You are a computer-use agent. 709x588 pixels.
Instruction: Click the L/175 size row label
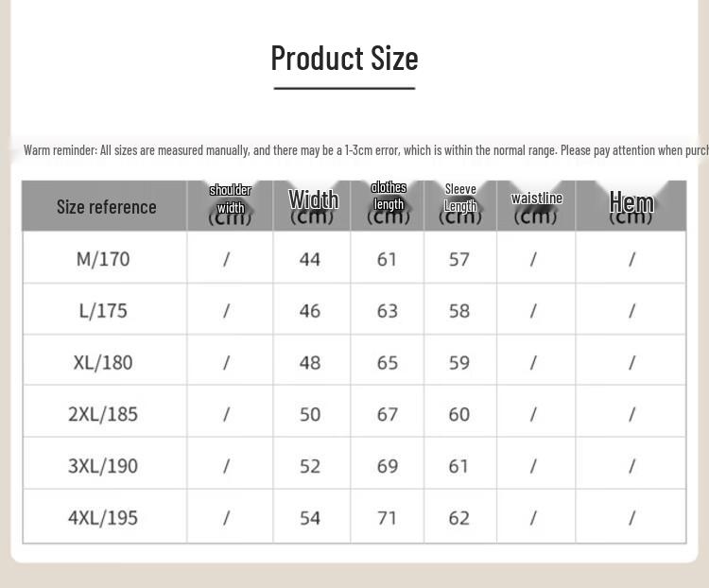(x=103, y=311)
